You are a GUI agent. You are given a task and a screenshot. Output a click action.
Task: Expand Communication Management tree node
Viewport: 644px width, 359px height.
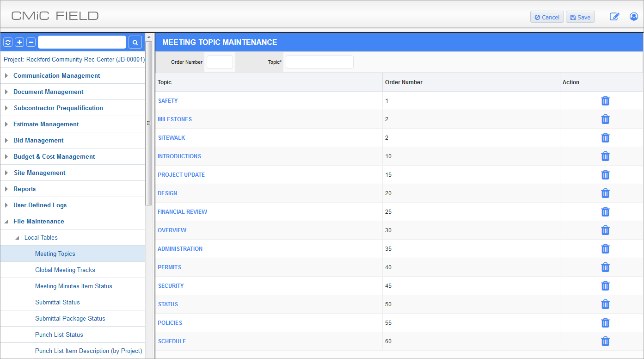[x=6, y=75]
